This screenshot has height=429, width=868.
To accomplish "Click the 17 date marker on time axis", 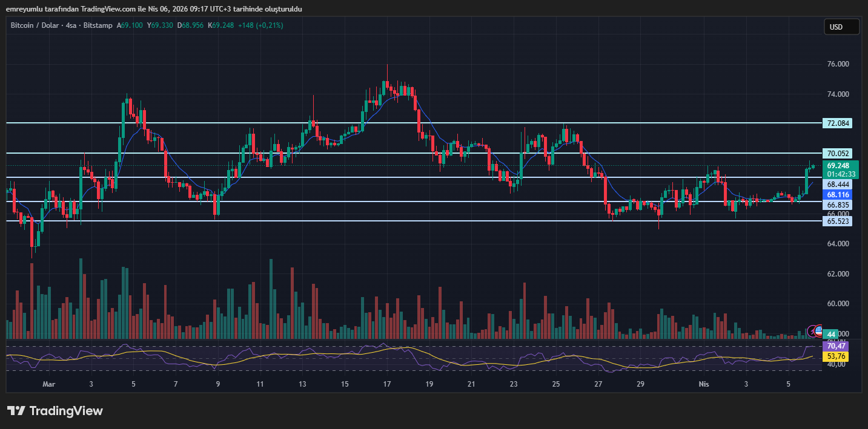I will click(386, 384).
